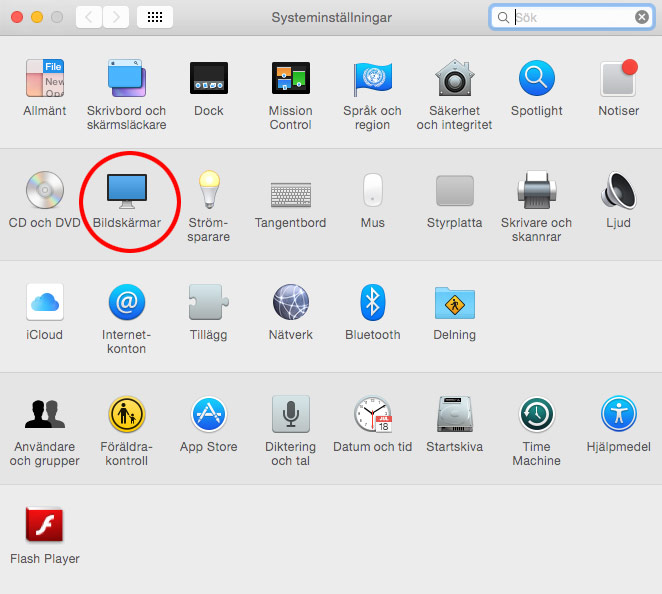Open Time Machine settings
The image size is (662, 594).
coord(536,415)
